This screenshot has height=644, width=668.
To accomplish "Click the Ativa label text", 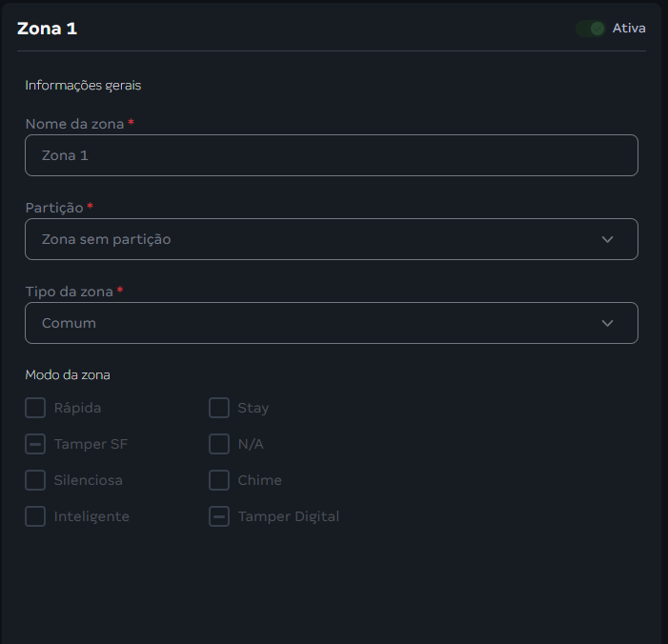I will click(629, 29).
